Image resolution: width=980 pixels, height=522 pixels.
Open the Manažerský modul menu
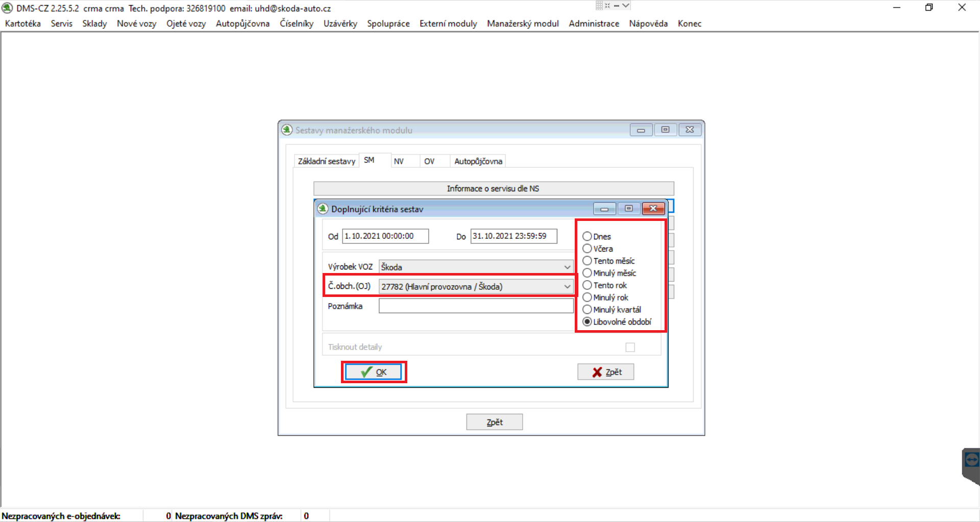click(x=523, y=23)
